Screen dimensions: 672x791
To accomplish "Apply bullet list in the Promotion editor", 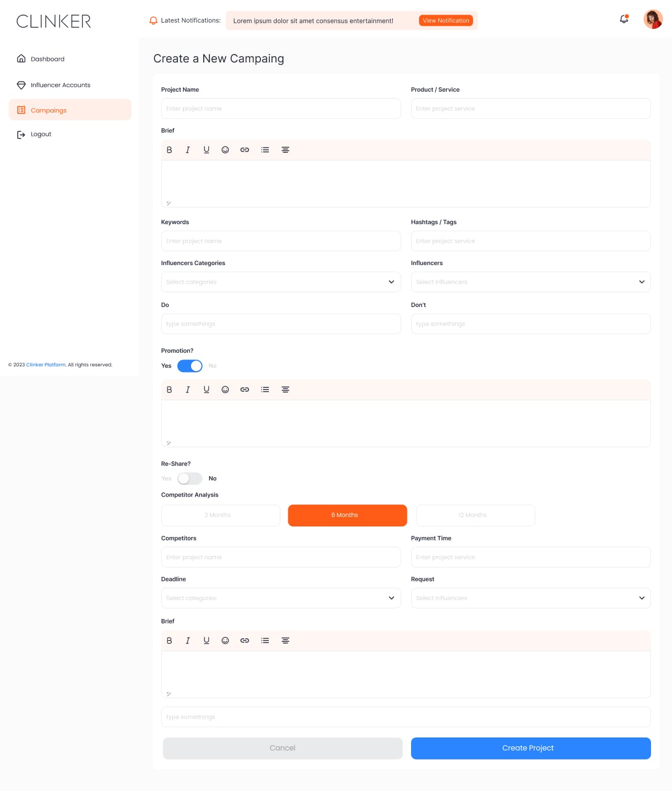I will point(265,389).
